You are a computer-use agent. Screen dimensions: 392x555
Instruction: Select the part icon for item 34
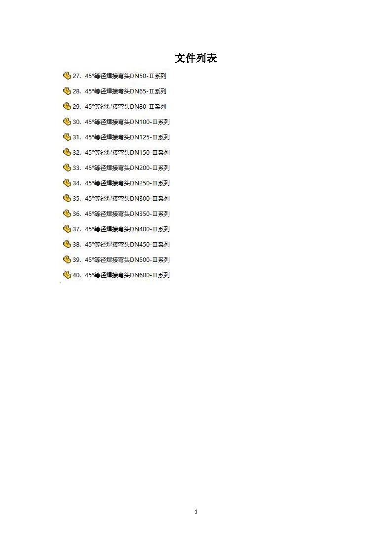tap(67, 183)
